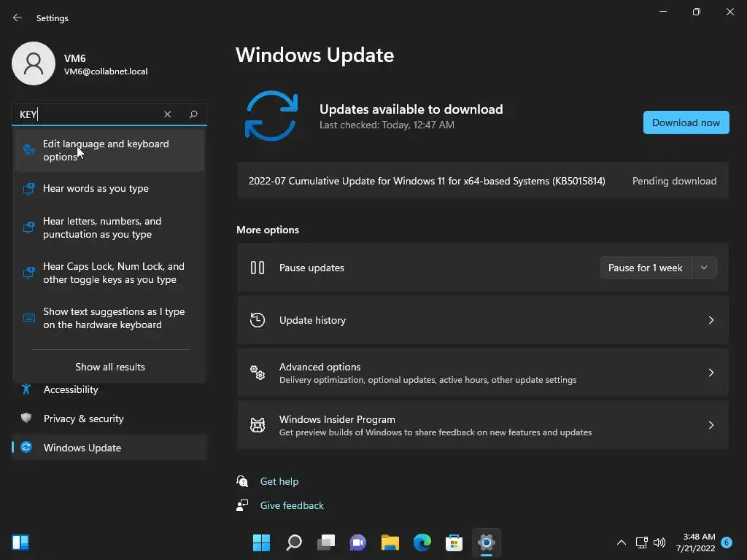The height and width of the screenshot is (560, 747).
Task: Open the notification badge showing 6
Action: click(727, 542)
